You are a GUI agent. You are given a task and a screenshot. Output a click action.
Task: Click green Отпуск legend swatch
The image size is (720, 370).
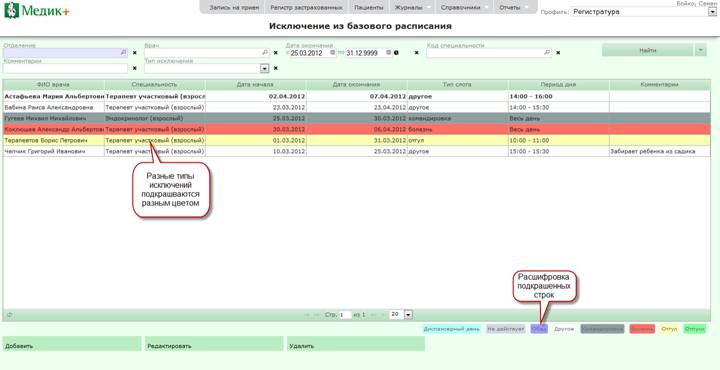(x=694, y=329)
